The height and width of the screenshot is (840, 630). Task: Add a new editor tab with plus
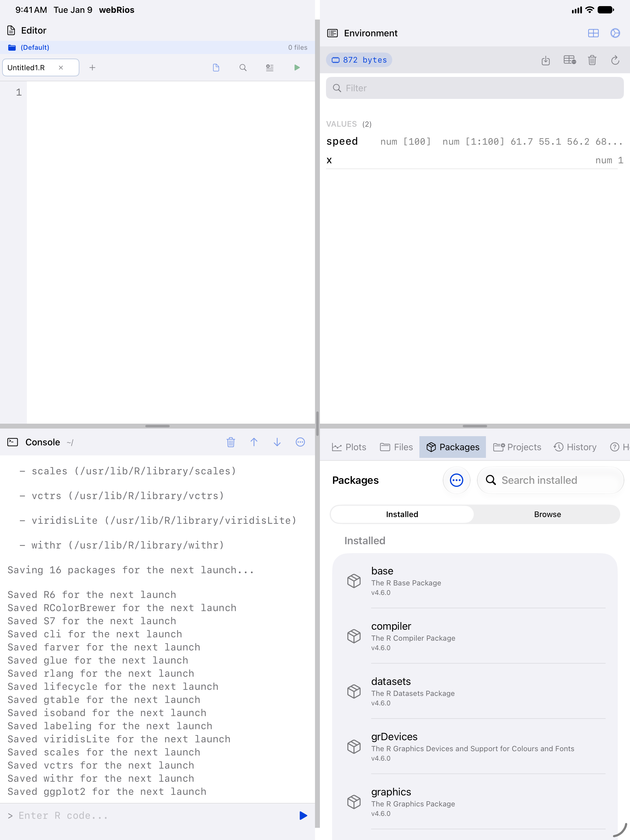(x=92, y=67)
